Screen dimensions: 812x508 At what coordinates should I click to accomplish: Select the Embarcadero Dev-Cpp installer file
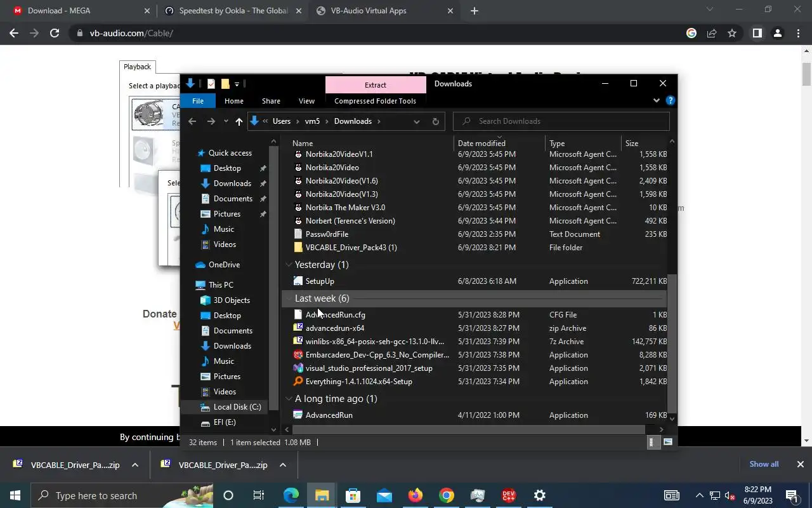click(377, 355)
